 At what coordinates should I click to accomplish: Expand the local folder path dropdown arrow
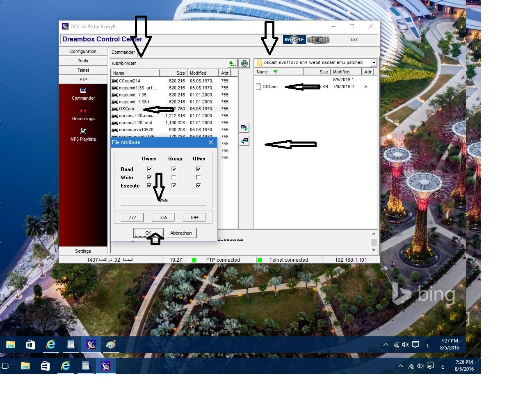click(374, 63)
